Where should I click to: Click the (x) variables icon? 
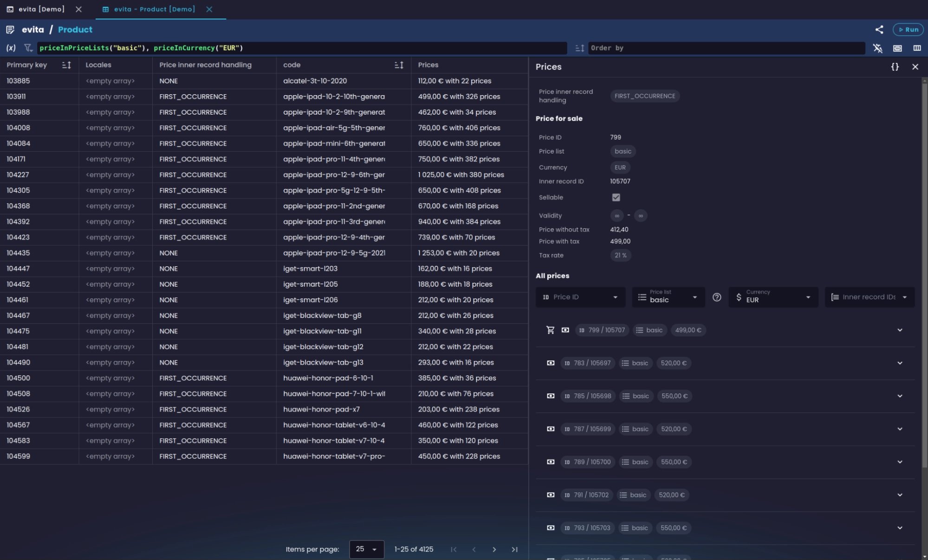tap(11, 48)
